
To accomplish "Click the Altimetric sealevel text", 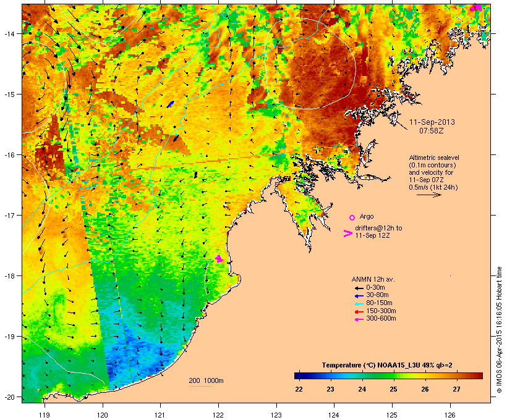I will (x=434, y=157).
